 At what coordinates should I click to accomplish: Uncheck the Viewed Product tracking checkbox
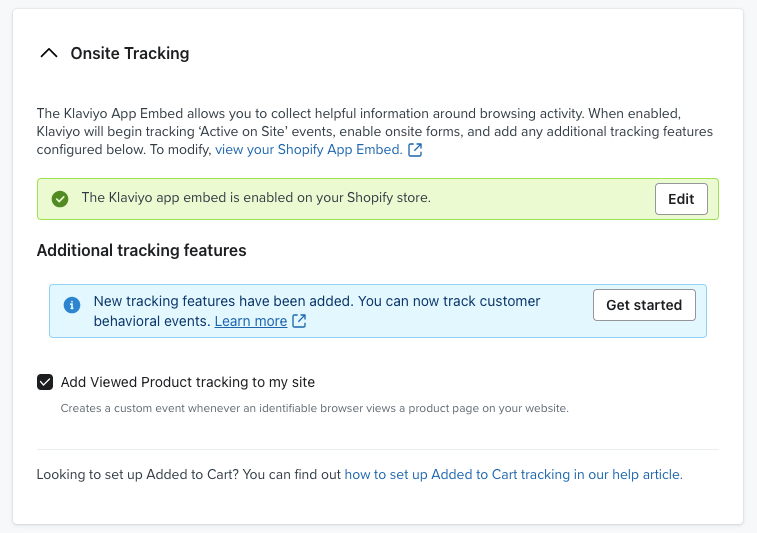45,382
